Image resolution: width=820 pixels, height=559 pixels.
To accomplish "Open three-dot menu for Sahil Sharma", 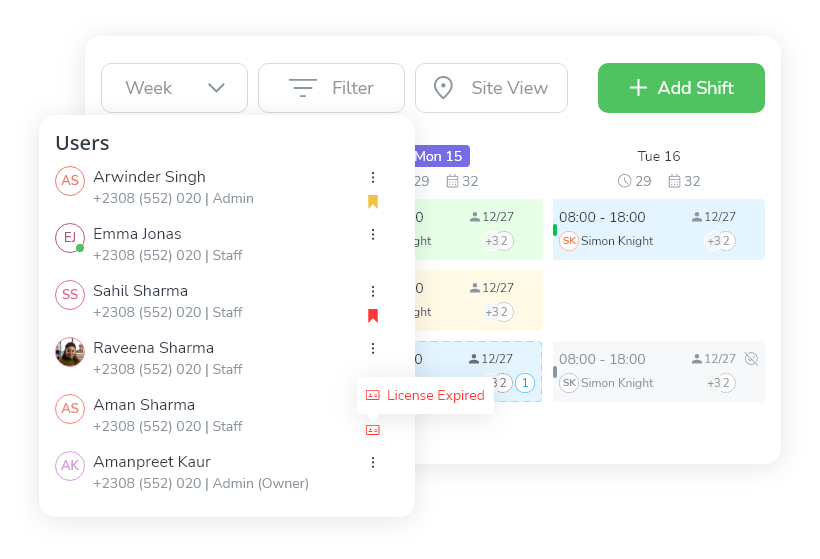I will [373, 291].
